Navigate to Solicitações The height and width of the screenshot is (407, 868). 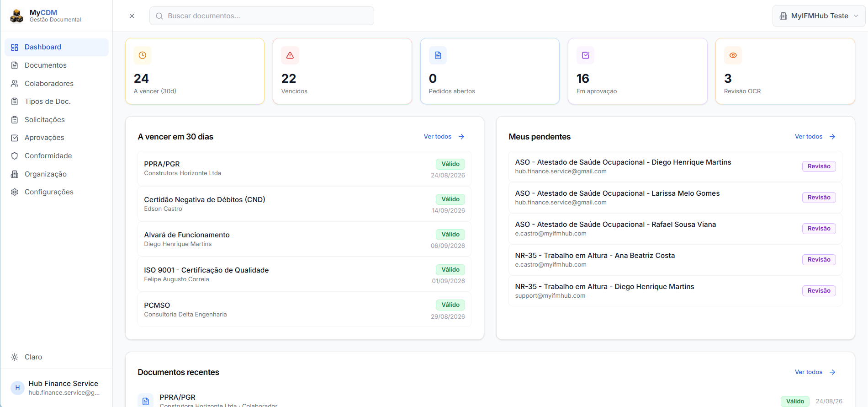[x=57, y=120]
